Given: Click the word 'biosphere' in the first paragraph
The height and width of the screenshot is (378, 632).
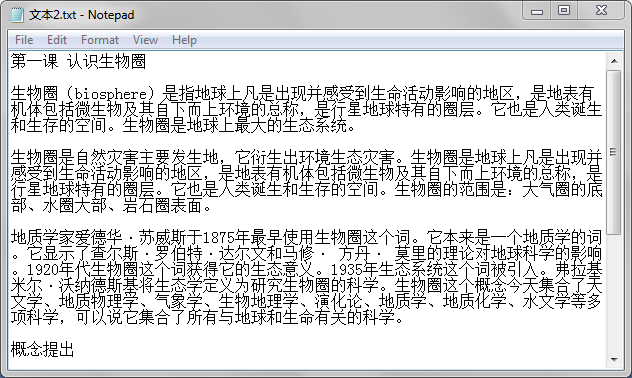Looking at the screenshot, I should click(111, 94).
